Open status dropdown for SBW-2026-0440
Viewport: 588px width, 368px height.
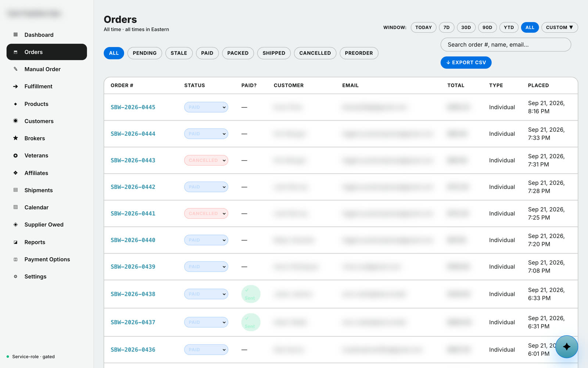[206, 240]
